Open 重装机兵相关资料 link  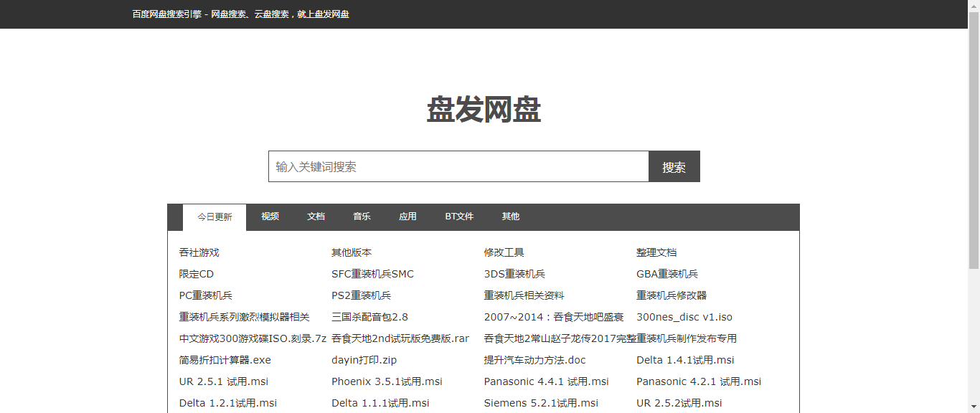[524, 295]
